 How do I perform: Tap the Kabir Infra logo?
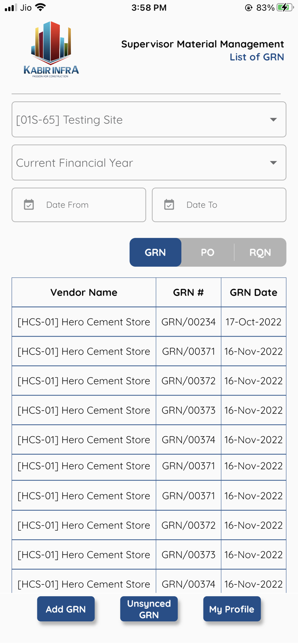(x=51, y=49)
